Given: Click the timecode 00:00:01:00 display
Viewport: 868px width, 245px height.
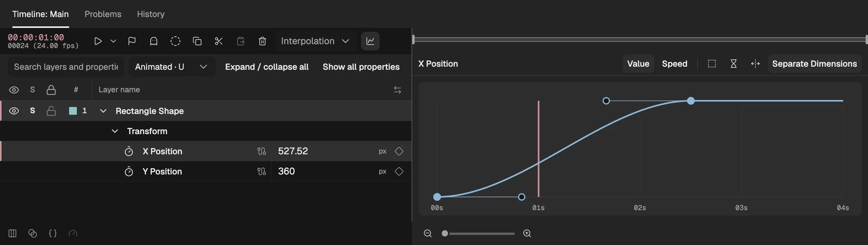Looking at the screenshot, I should point(36,37).
